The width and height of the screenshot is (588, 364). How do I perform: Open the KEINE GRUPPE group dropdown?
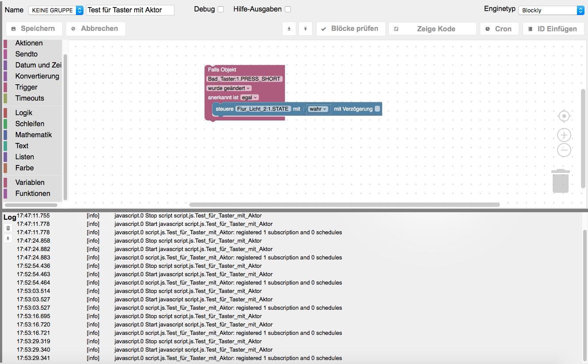pos(56,10)
